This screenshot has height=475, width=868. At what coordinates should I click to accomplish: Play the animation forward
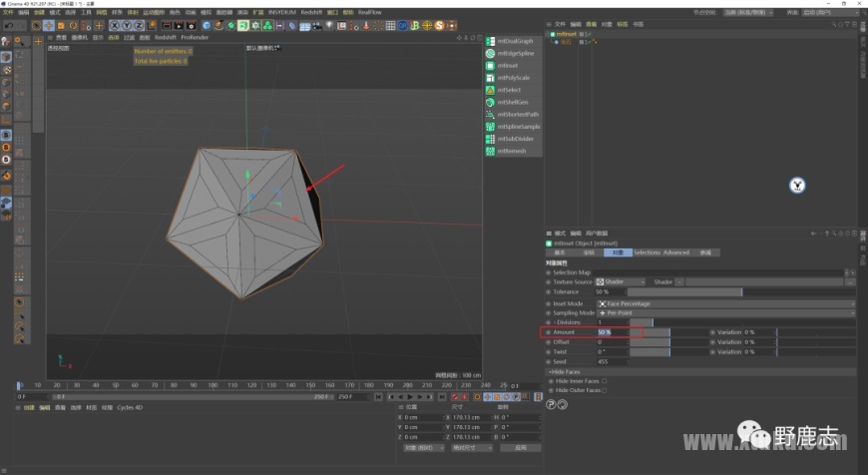pyautogui.click(x=410, y=397)
